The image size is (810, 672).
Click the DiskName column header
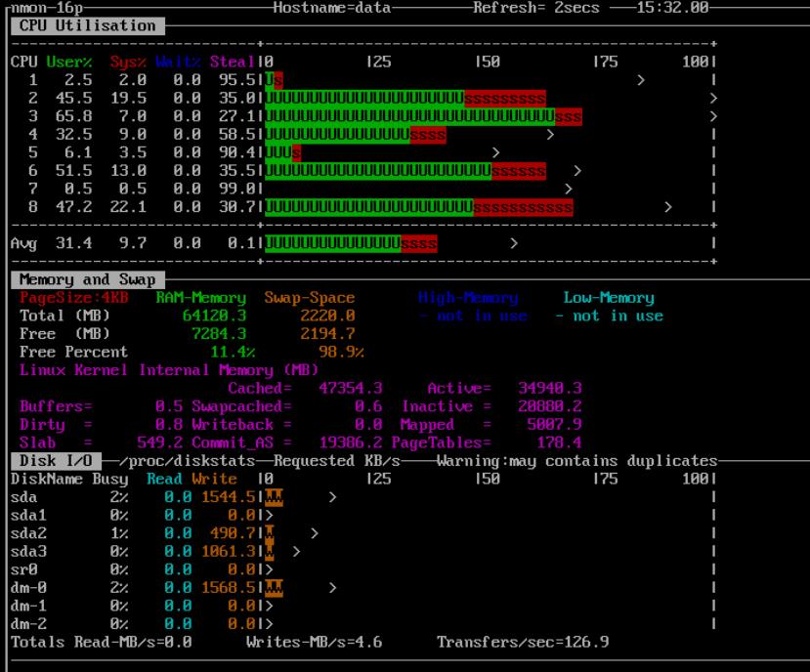click(47, 480)
